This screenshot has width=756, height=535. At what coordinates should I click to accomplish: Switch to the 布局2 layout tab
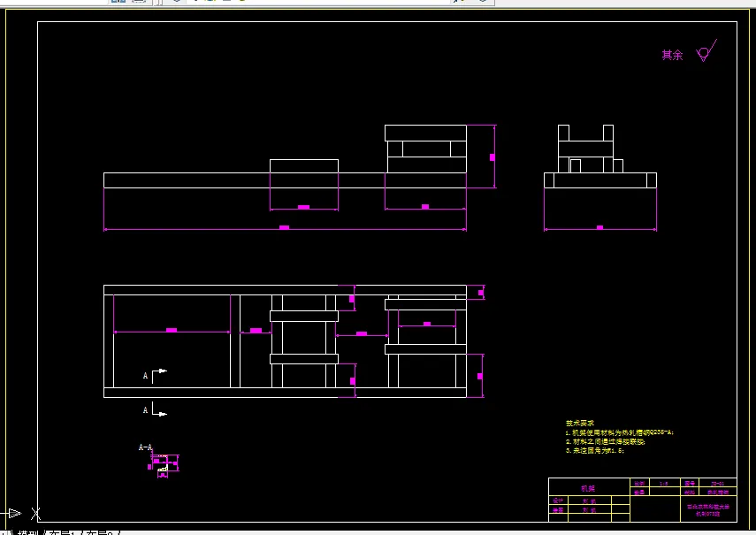click(x=101, y=532)
